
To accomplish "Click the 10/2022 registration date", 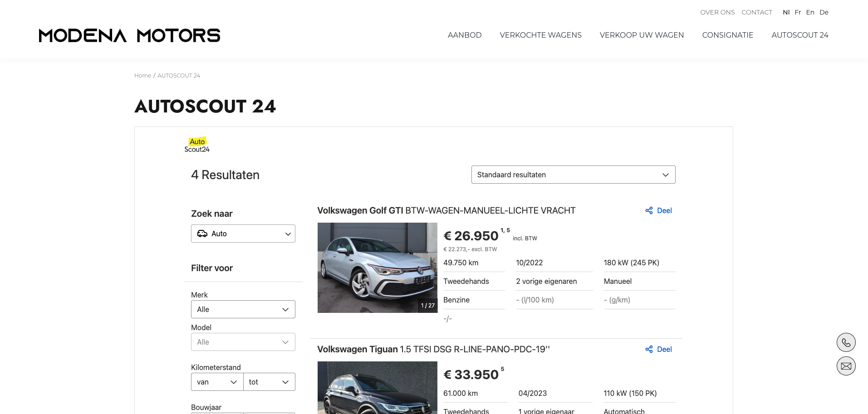I will coord(529,263).
